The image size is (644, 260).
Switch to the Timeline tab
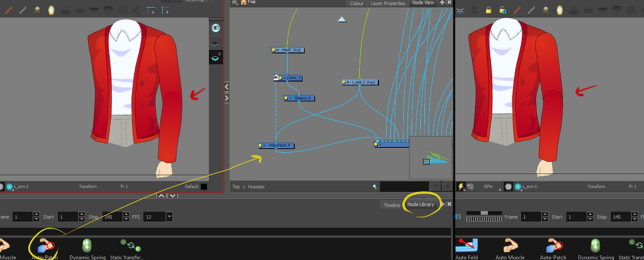(392, 205)
